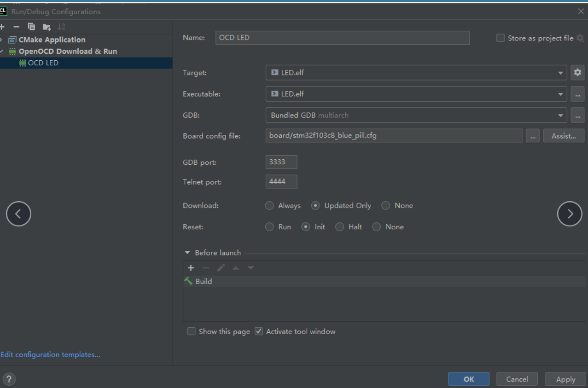Edit the Build task with pencil icon
This screenshot has width=588, height=388.
tap(221, 267)
